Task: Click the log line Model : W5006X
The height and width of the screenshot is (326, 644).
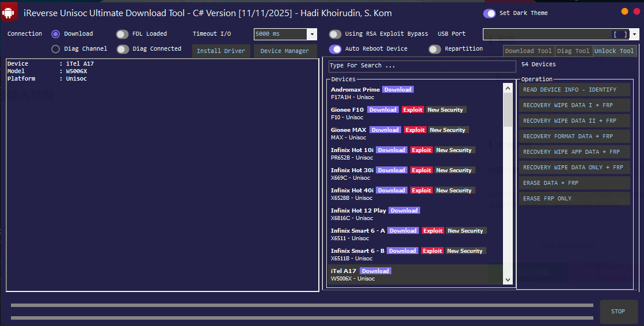Action: [47, 71]
